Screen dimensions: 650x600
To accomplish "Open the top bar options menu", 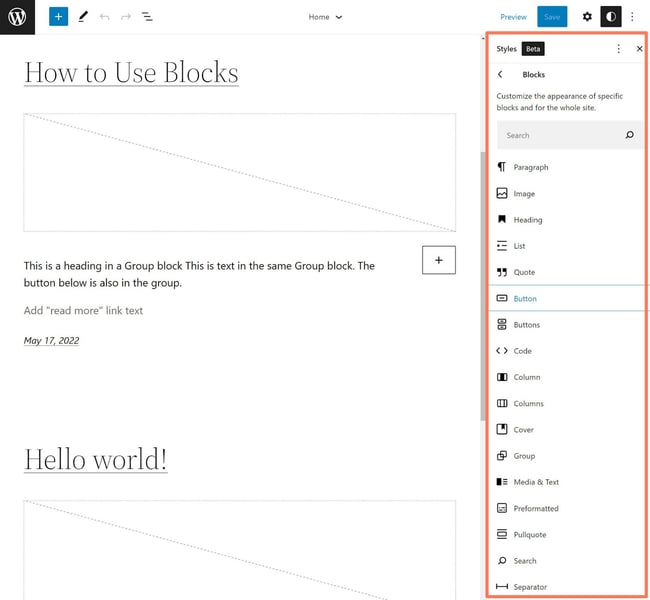I will (x=632, y=17).
